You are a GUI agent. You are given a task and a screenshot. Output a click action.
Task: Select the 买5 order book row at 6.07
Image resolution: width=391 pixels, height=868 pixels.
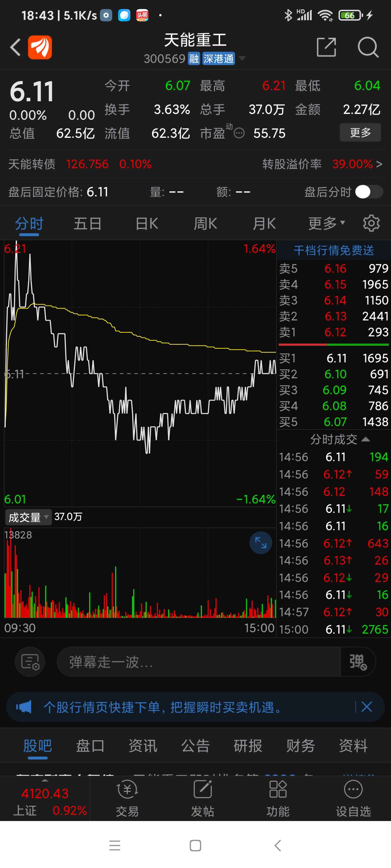334,422
